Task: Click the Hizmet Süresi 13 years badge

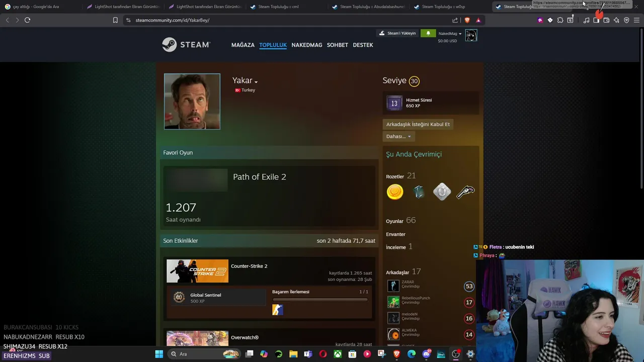Action: point(394,103)
